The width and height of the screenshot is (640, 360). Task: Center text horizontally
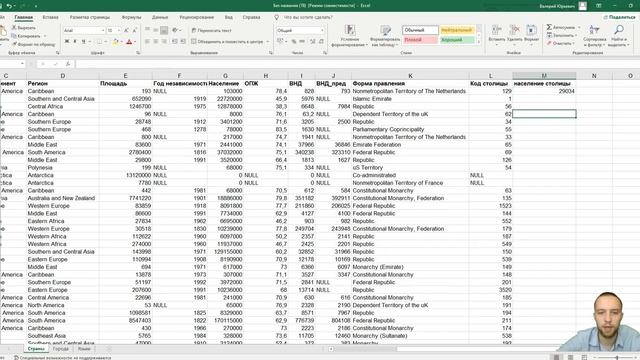[x=156, y=41]
